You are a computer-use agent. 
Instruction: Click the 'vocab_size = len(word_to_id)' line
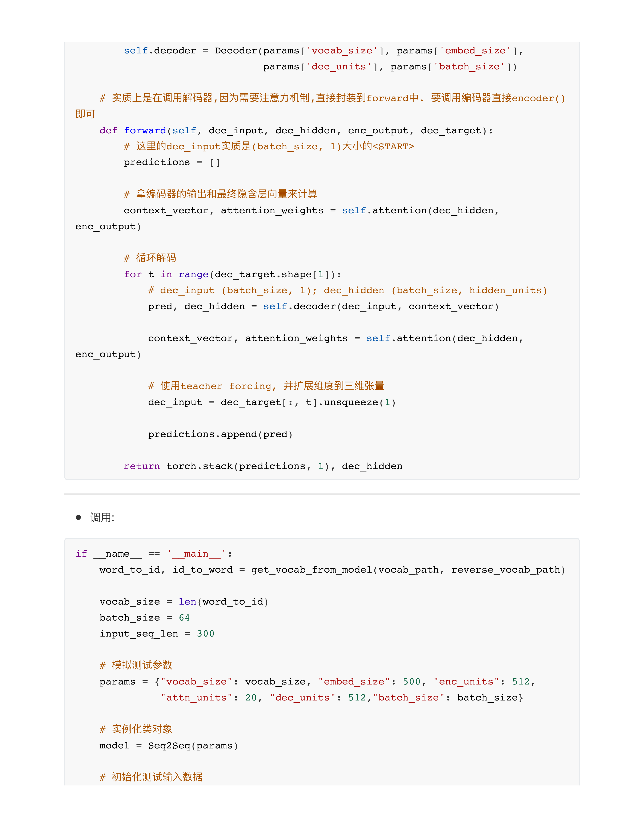184,601
